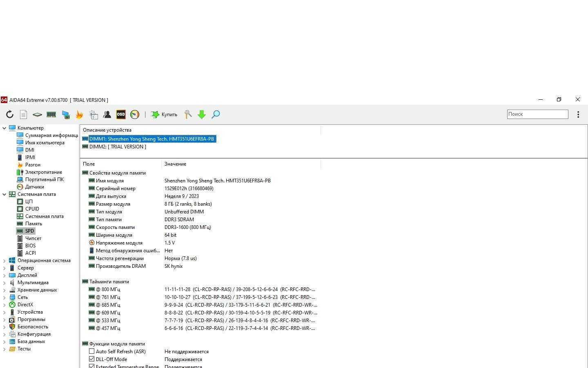Expand the Устройства tree node
This screenshot has height=368, width=588.
(4, 312)
